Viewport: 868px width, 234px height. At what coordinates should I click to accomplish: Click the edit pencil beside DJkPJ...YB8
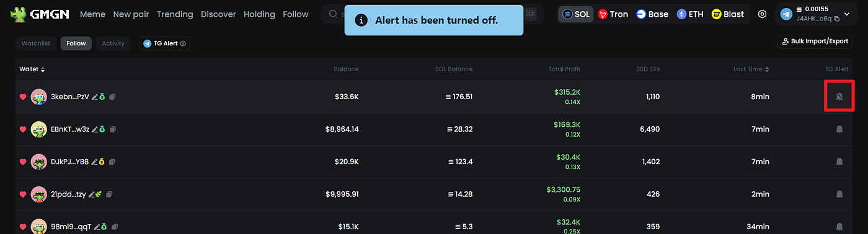pyautogui.click(x=95, y=162)
